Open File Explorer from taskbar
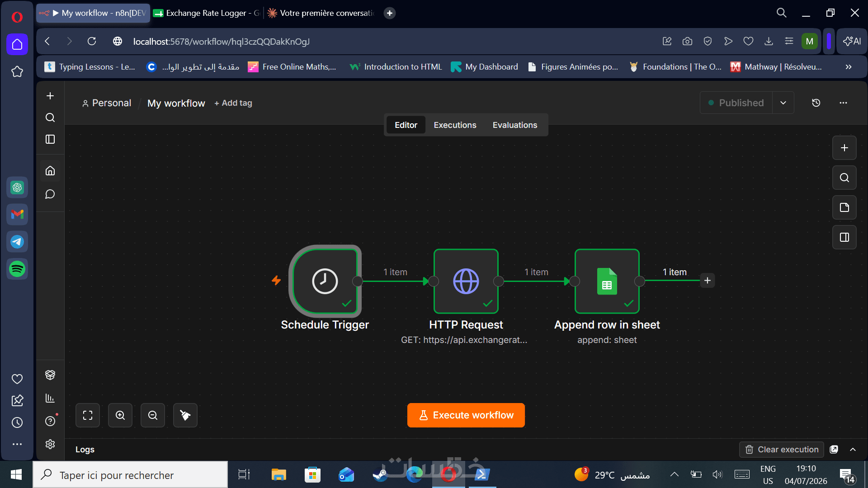The height and width of the screenshot is (488, 868). point(279,474)
